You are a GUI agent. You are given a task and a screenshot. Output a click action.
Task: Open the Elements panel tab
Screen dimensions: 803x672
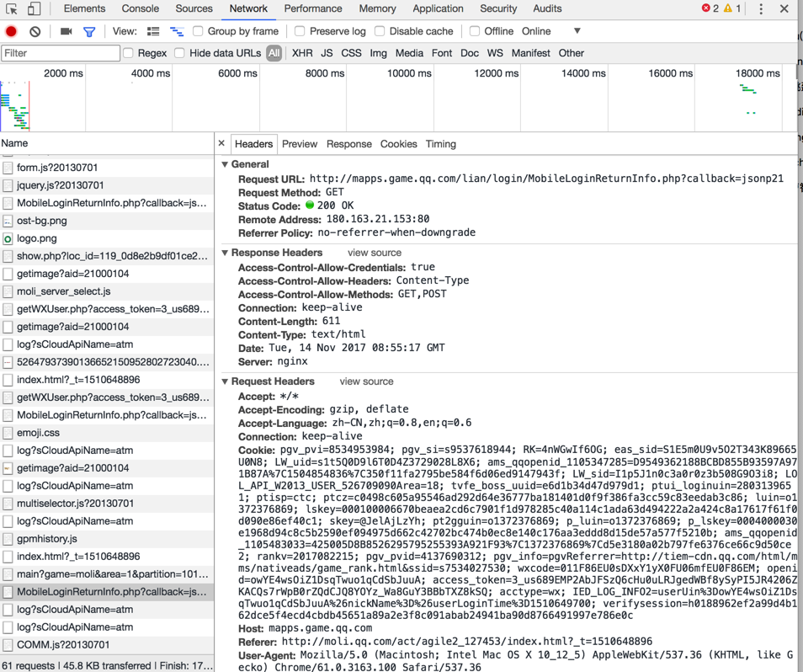(x=84, y=8)
